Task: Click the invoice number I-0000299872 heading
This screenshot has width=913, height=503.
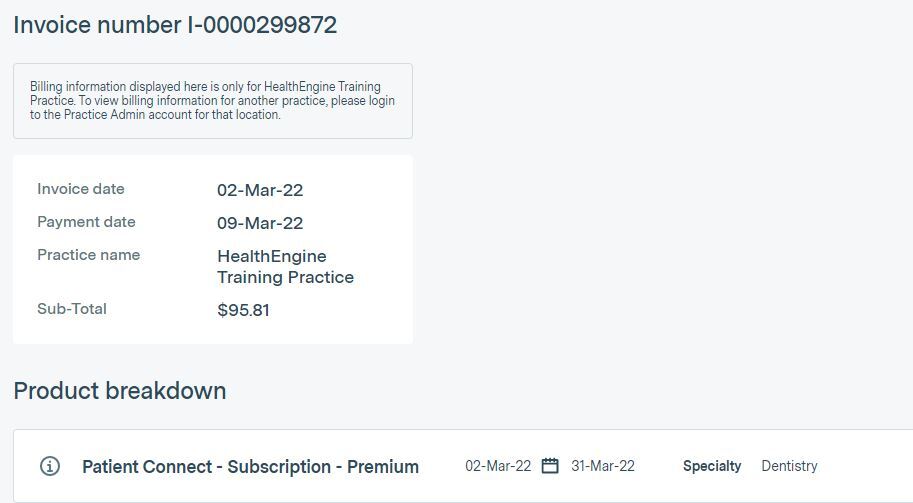Action: pyautogui.click(x=175, y=26)
